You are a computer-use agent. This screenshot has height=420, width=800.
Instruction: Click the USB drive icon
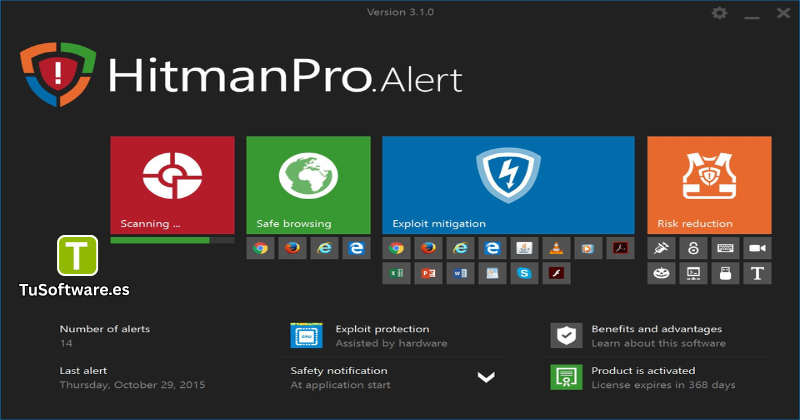coord(726,274)
